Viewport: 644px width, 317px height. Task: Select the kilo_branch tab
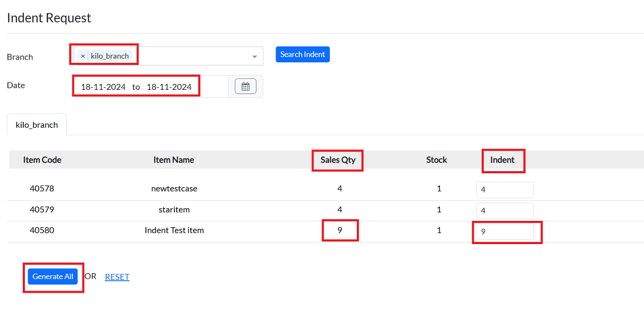(37, 125)
